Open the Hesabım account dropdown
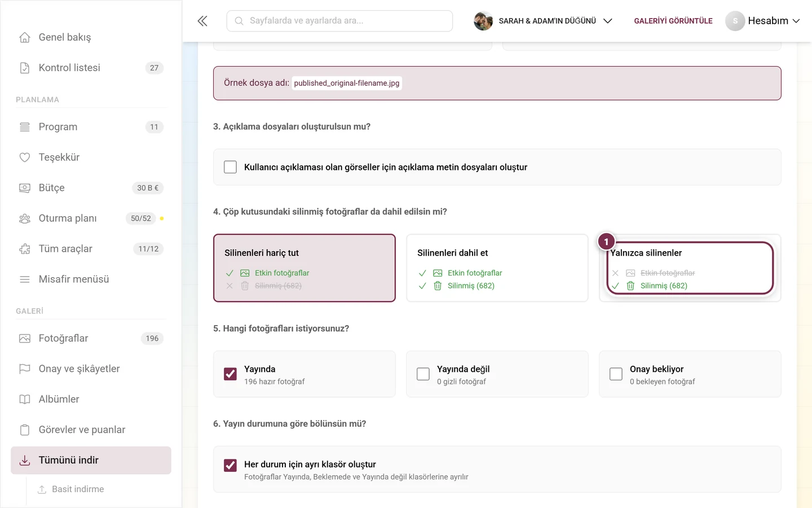 pyautogui.click(x=763, y=21)
